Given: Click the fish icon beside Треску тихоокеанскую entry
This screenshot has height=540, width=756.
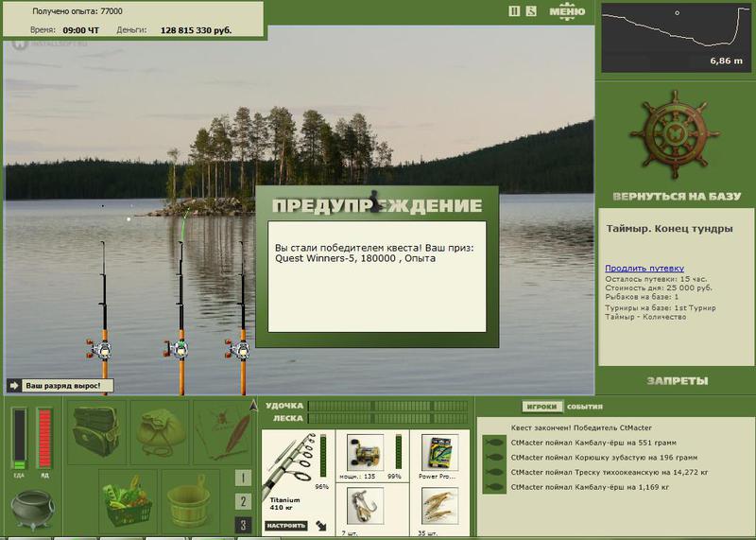Looking at the screenshot, I should pyautogui.click(x=494, y=473).
